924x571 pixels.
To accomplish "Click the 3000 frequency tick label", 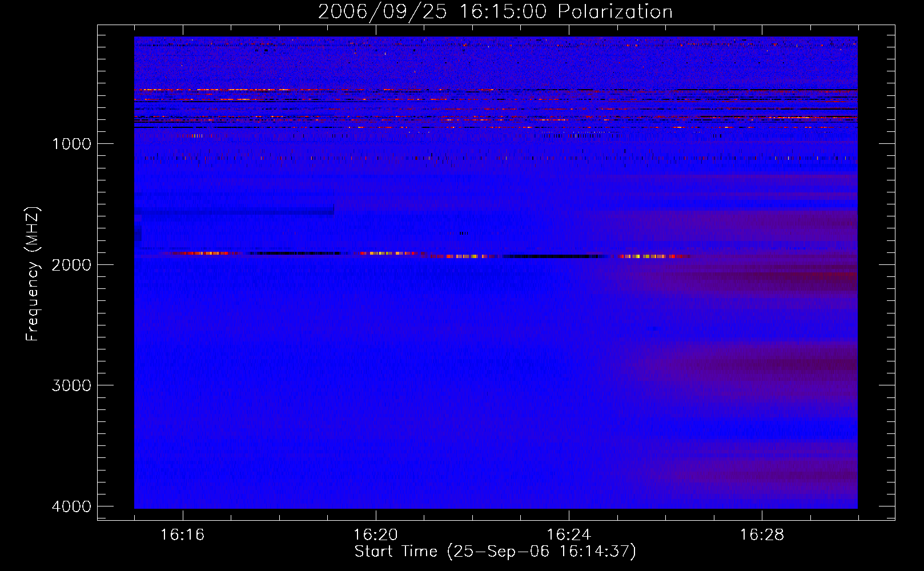I will pyautogui.click(x=71, y=385).
